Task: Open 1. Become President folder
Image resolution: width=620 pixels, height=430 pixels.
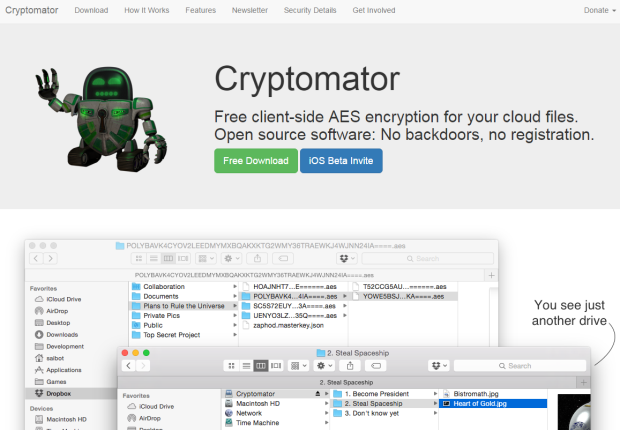Action: pyautogui.click(x=385, y=394)
